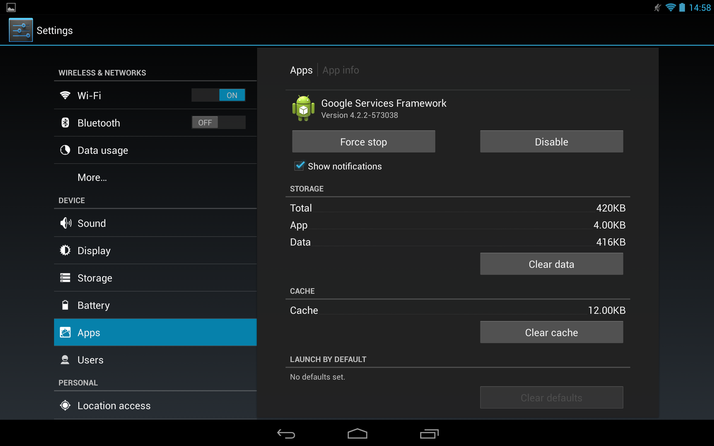Select Storage in the sidebar

[94, 278]
